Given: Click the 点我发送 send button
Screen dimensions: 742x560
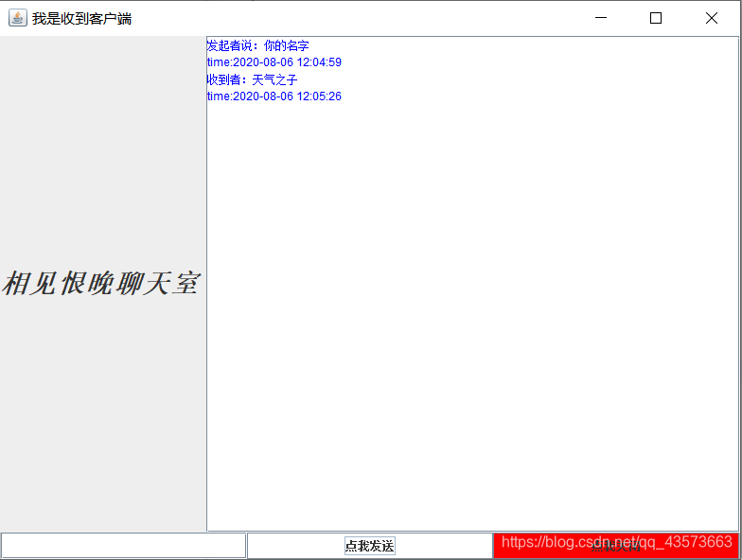Looking at the screenshot, I should coord(369,546).
